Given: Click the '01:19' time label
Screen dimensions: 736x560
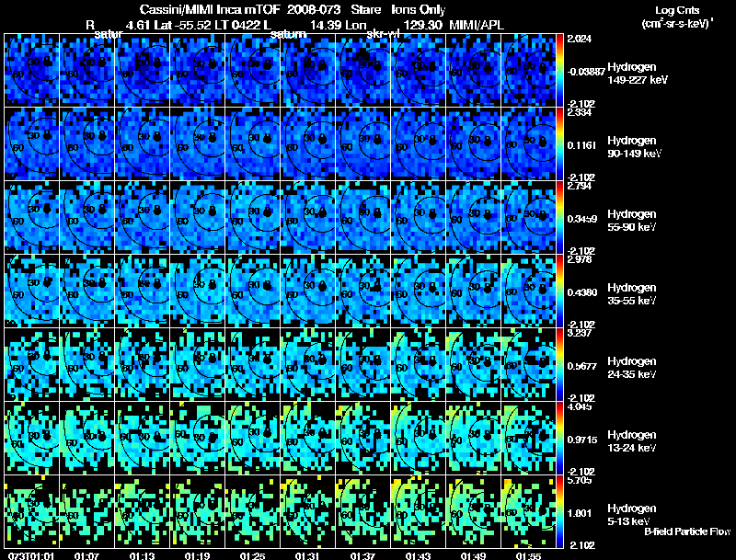Looking at the screenshot, I should pyautogui.click(x=197, y=555).
